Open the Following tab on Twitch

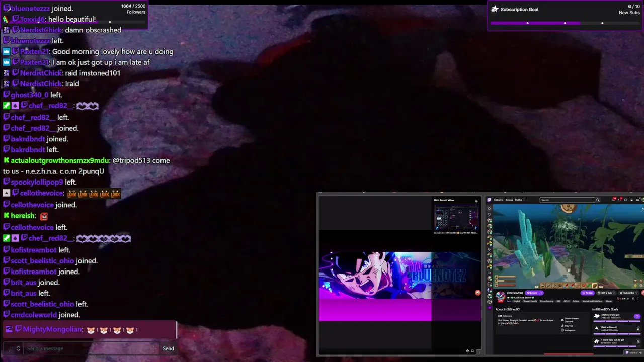point(499,200)
